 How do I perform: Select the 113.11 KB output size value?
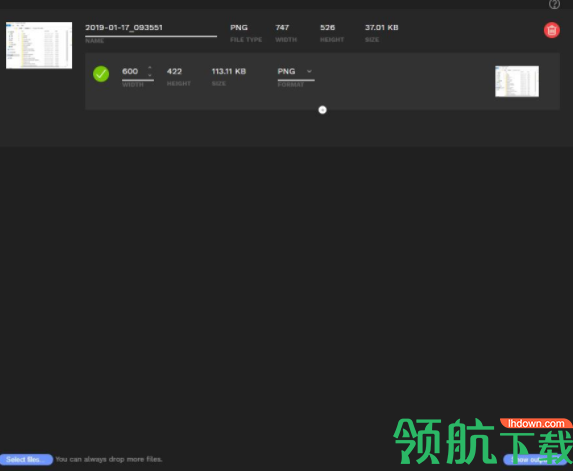[229, 71]
